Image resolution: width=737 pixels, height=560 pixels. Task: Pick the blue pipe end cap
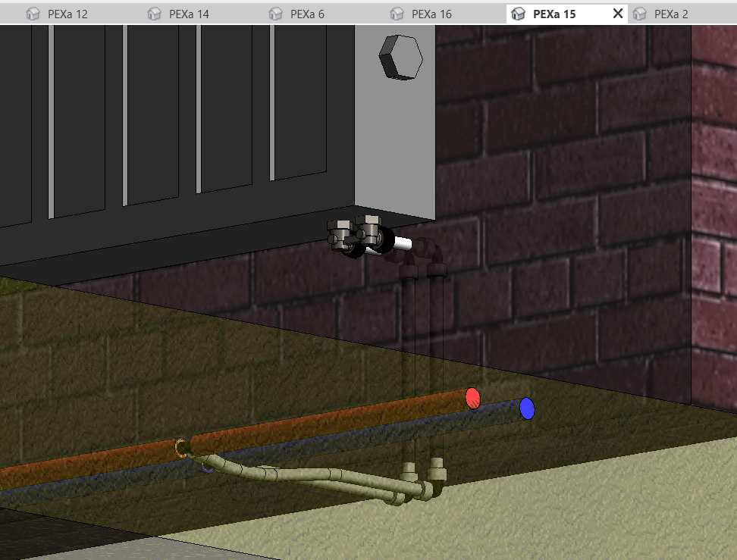(x=527, y=408)
